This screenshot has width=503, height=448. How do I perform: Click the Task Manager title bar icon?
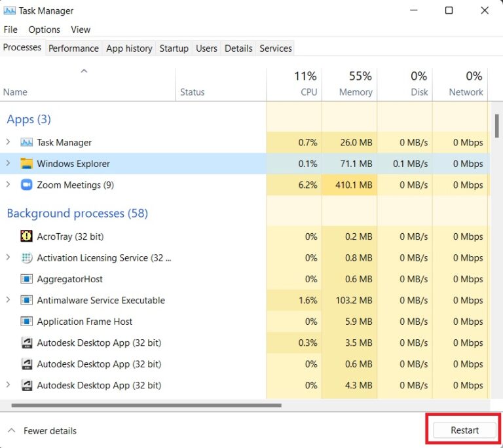point(9,10)
